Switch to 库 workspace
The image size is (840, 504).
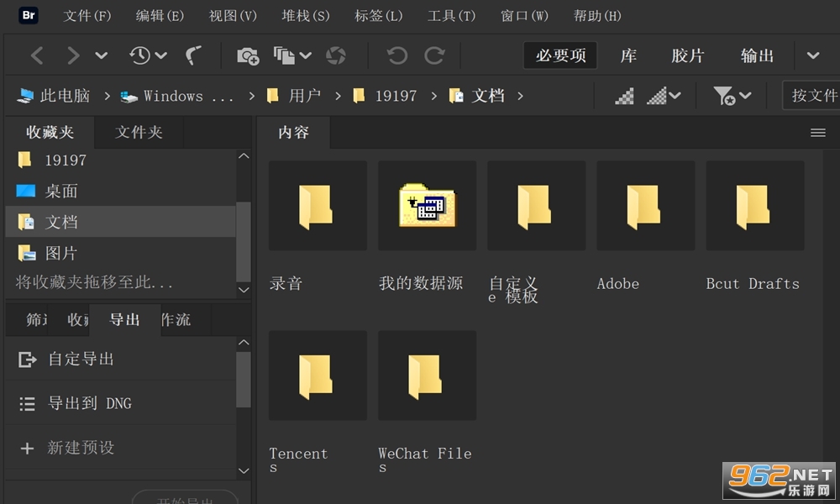pyautogui.click(x=628, y=55)
